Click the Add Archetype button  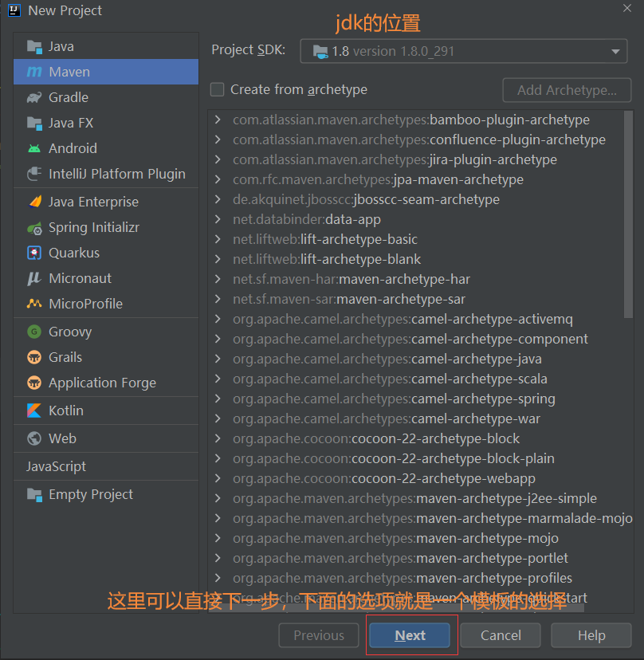point(566,90)
